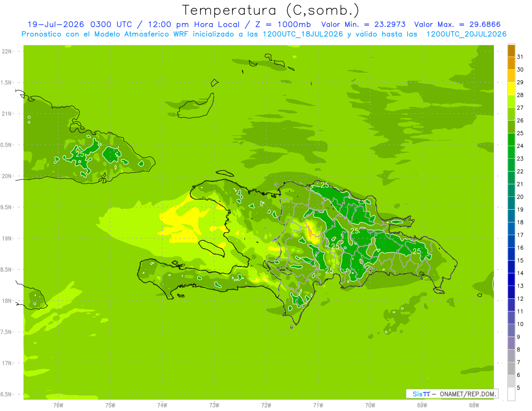Click the orange 31 degree color band
Screen dimensions: 532x411
click(511, 51)
